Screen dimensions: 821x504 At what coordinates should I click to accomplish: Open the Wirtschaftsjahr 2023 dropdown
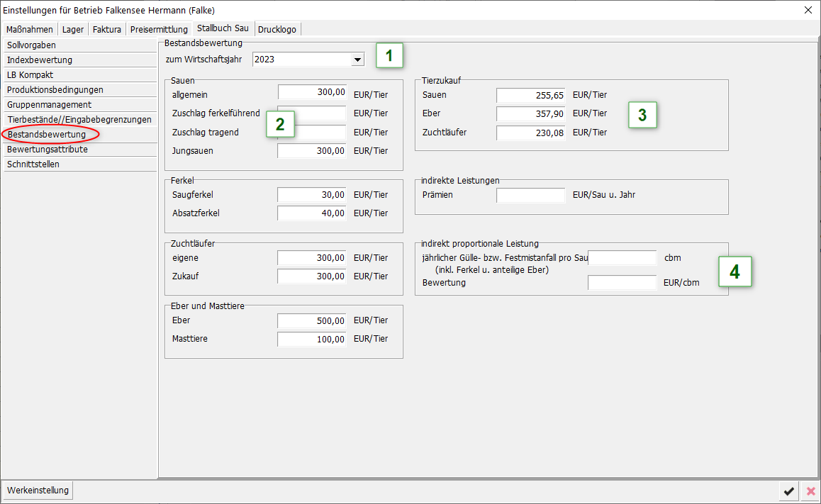(x=357, y=60)
